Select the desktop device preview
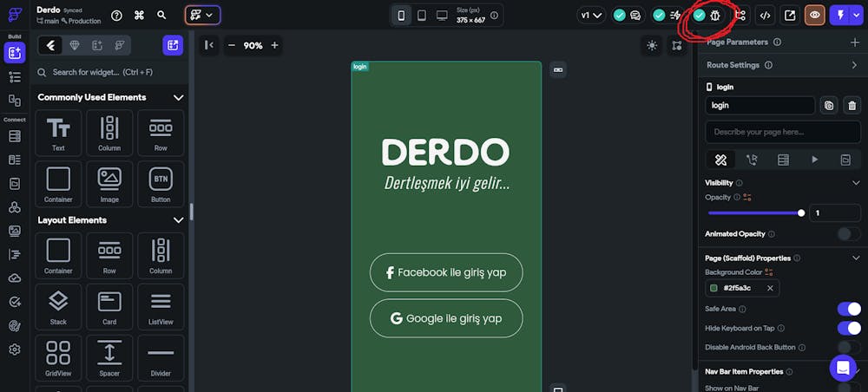868x392 pixels. tap(442, 16)
